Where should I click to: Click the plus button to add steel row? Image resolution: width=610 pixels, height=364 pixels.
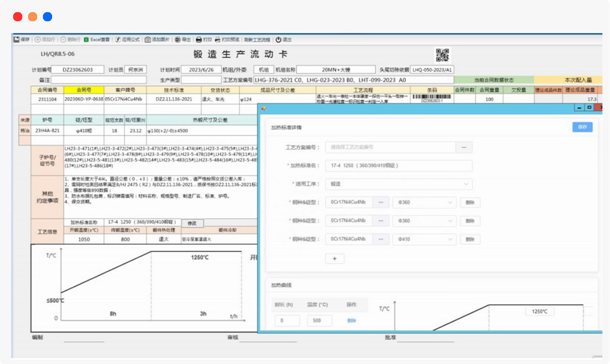pyautogui.click(x=335, y=259)
